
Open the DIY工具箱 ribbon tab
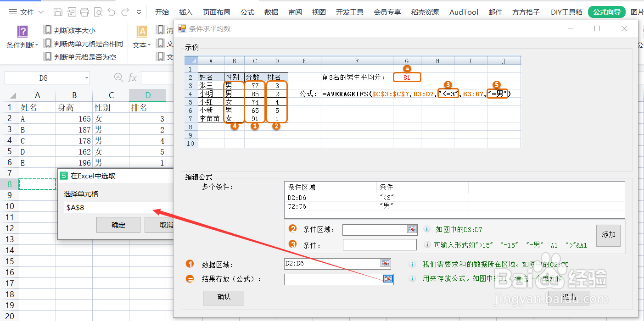(566, 12)
